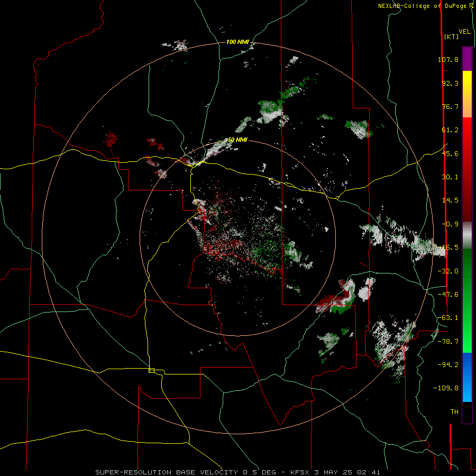The width and height of the screenshot is (476, 476).
Task: Click the Super-Resolution Base Velocity caption text
Action: click(237, 472)
